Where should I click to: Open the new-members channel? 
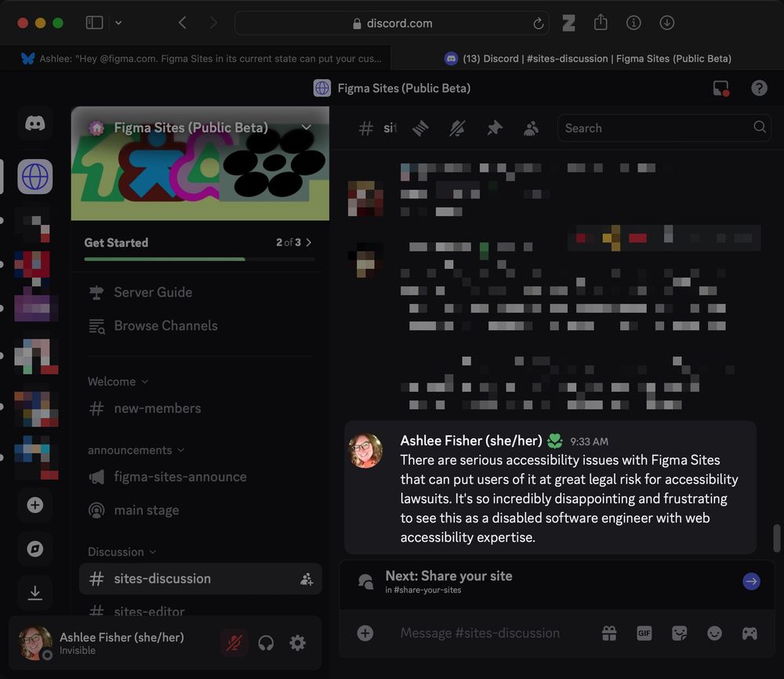[x=200, y=408]
